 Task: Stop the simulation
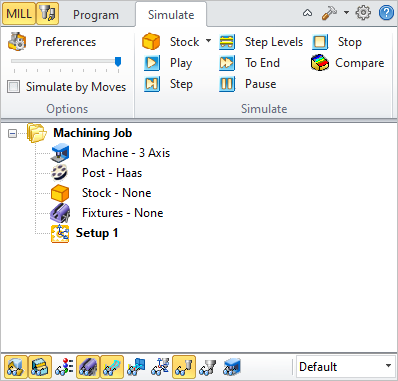coord(337,42)
